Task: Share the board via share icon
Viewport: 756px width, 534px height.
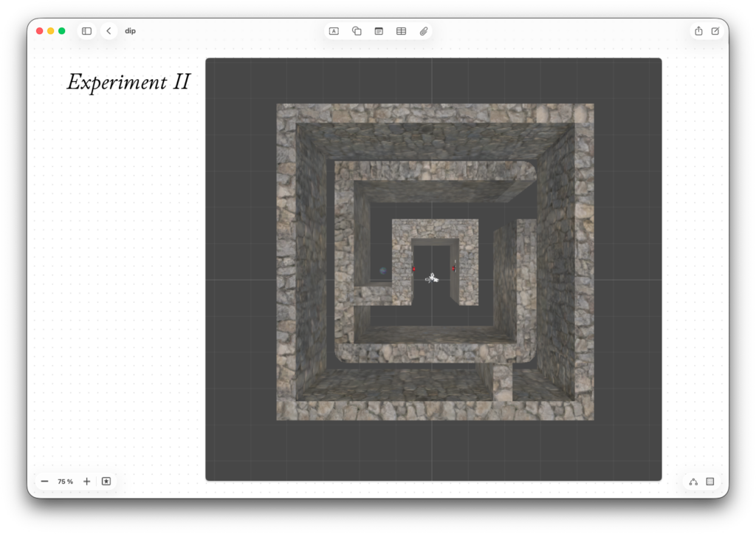Action: [x=698, y=31]
